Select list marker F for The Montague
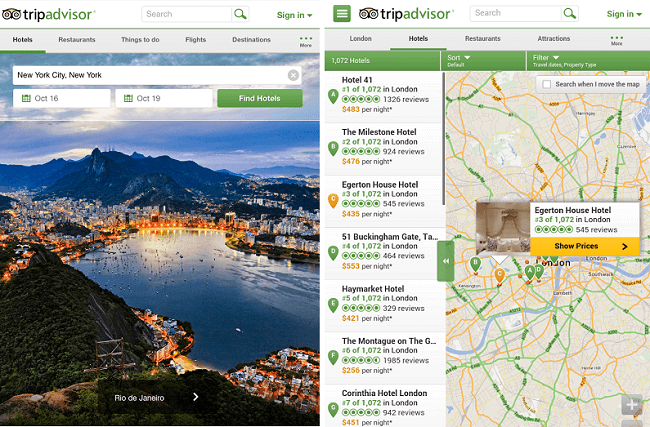Screen dimensions: 650x427 point(333,357)
